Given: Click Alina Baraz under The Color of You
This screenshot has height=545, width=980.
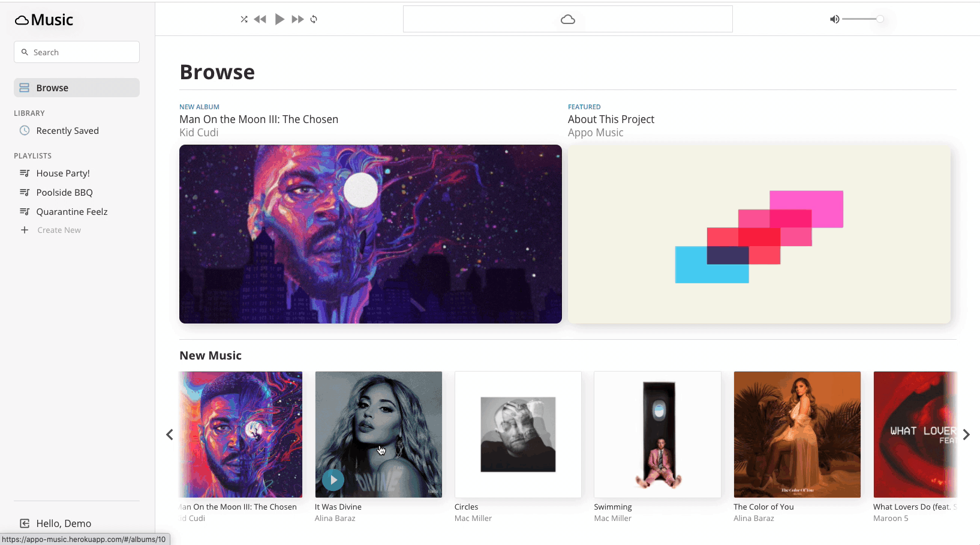Looking at the screenshot, I should (x=754, y=519).
